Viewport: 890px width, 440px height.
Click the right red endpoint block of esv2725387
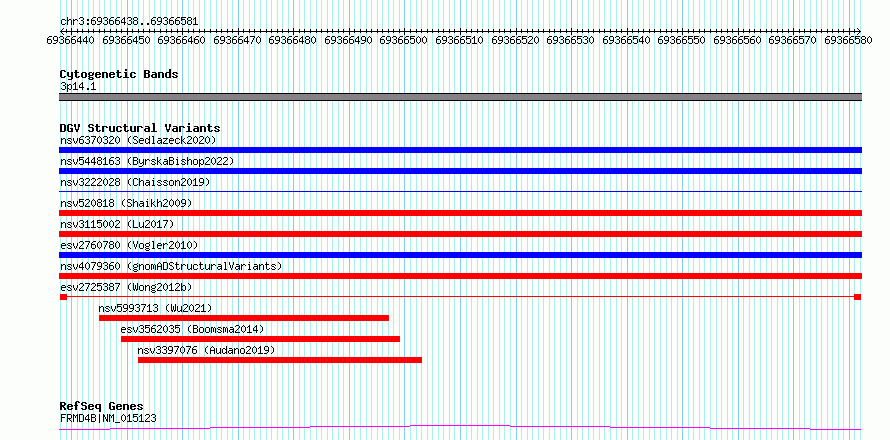pos(858,297)
